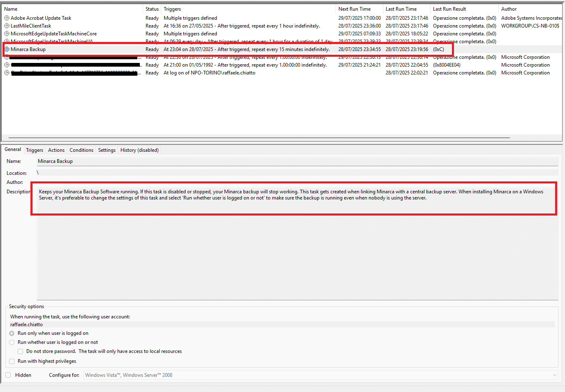Screen dimensions: 565x392
Task: Click next run time 28/07/2025 23:34:55
Action: 359,49
